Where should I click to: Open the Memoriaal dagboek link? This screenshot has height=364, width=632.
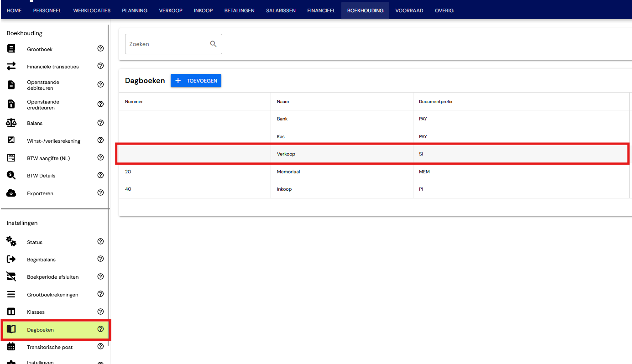(x=288, y=172)
